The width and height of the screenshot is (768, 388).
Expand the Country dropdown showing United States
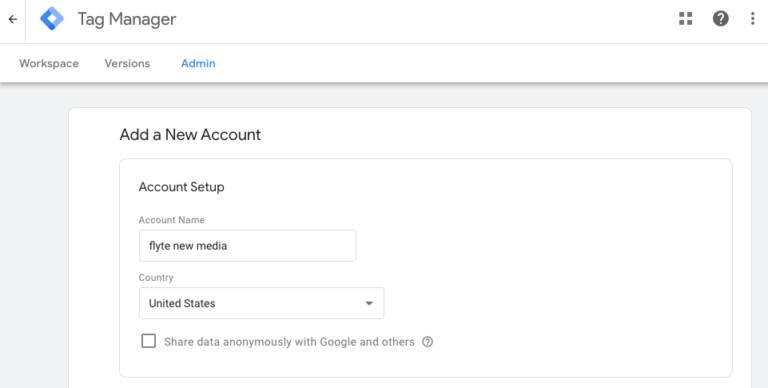pos(262,303)
